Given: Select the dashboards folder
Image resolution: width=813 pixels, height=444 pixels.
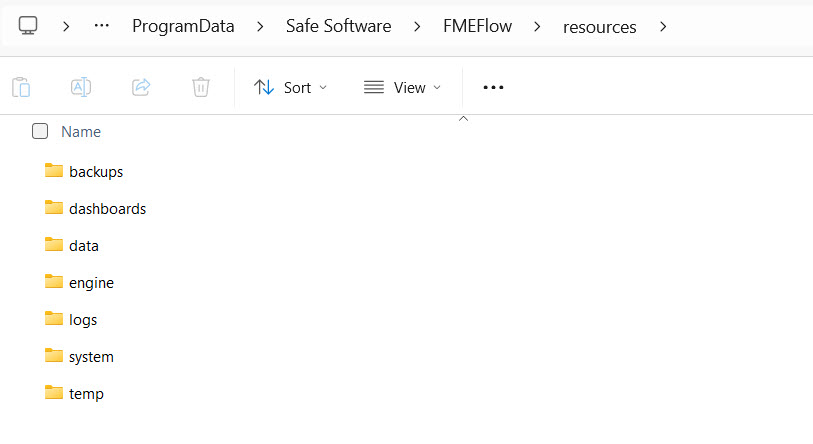Looking at the screenshot, I should click(x=107, y=209).
